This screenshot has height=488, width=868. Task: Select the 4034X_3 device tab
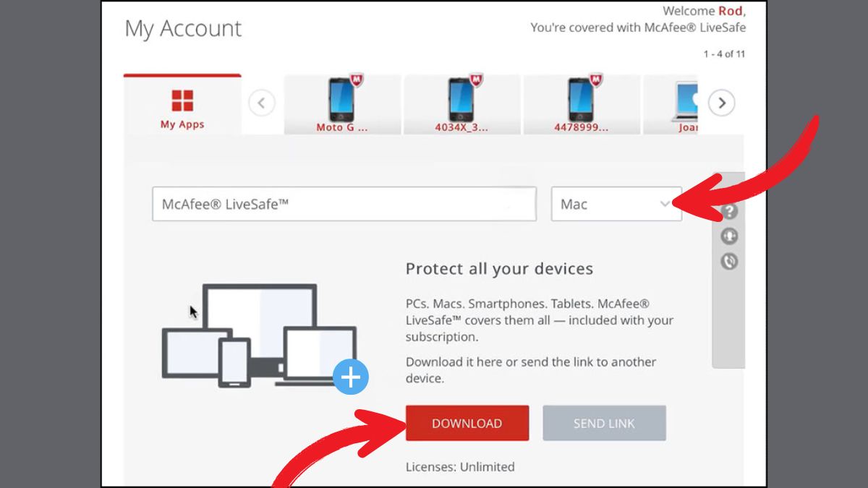461,105
